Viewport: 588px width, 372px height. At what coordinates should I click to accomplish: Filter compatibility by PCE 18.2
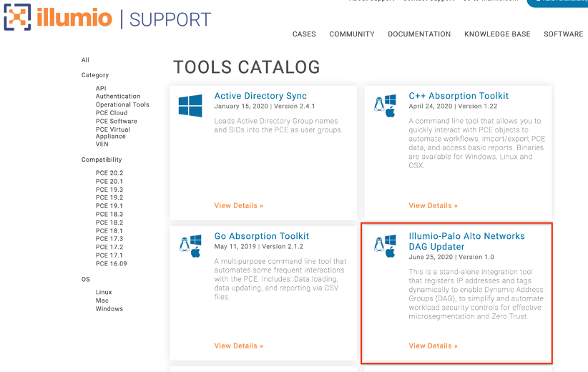pos(109,222)
